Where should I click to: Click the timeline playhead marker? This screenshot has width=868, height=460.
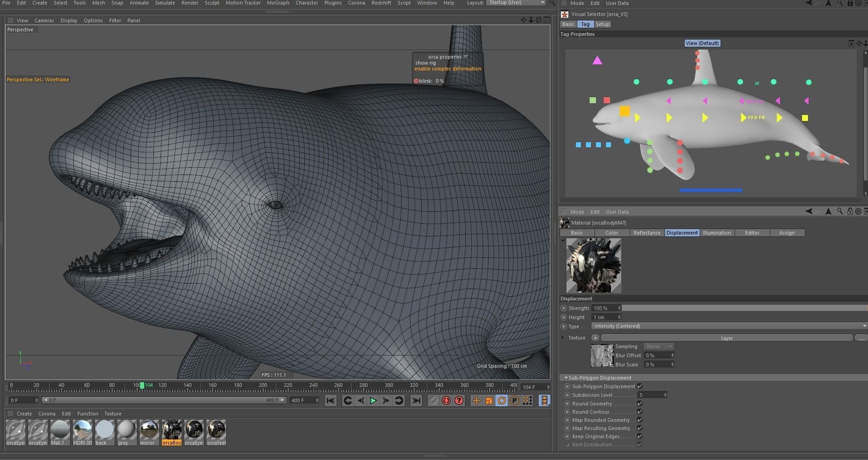(x=142, y=385)
